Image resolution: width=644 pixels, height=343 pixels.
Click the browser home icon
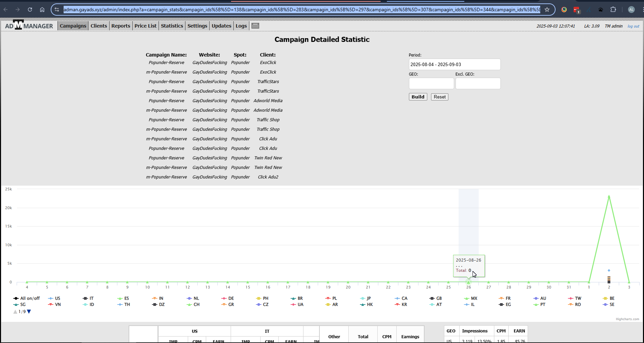42,10
